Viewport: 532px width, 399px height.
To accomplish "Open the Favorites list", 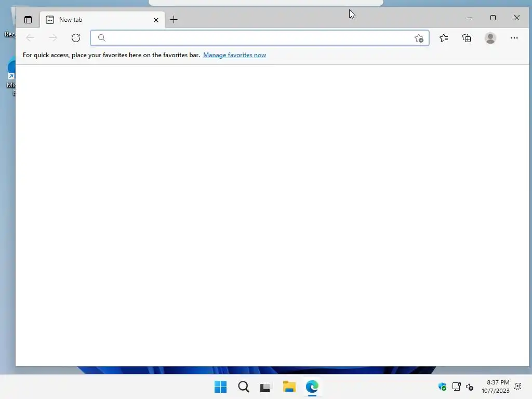I will click(x=444, y=38).
